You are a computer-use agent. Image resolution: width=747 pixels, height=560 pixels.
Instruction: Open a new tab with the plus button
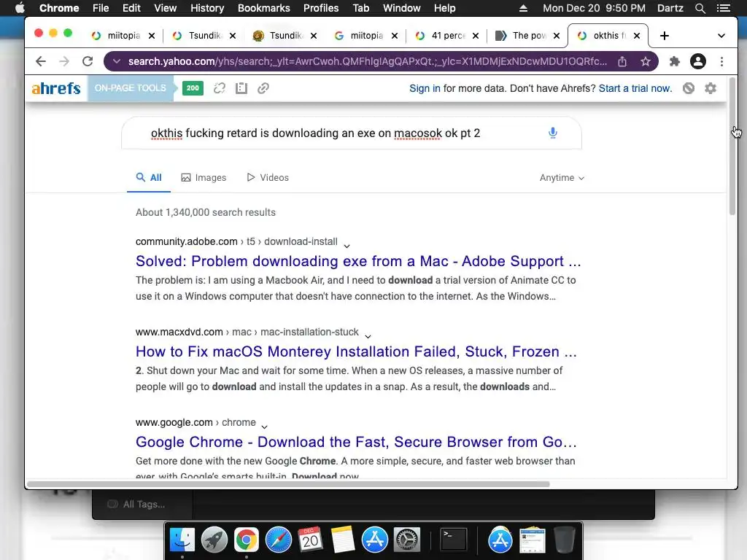[x=664, y=36]
